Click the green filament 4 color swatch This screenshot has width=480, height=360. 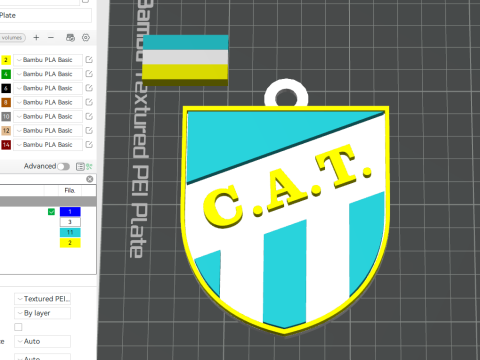pos(6,74)
